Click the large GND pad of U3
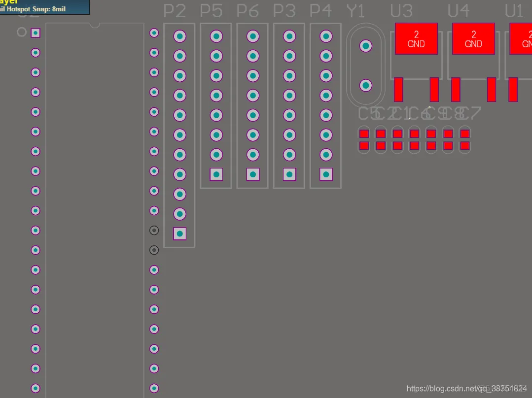The height and width of the screenshot is (398, 532). tap(416, 38)
